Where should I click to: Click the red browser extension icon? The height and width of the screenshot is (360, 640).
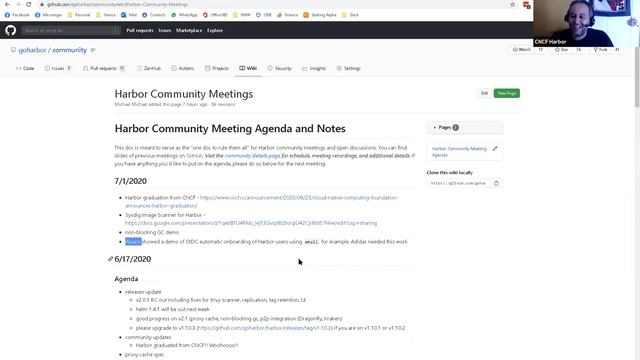[527, 5]
